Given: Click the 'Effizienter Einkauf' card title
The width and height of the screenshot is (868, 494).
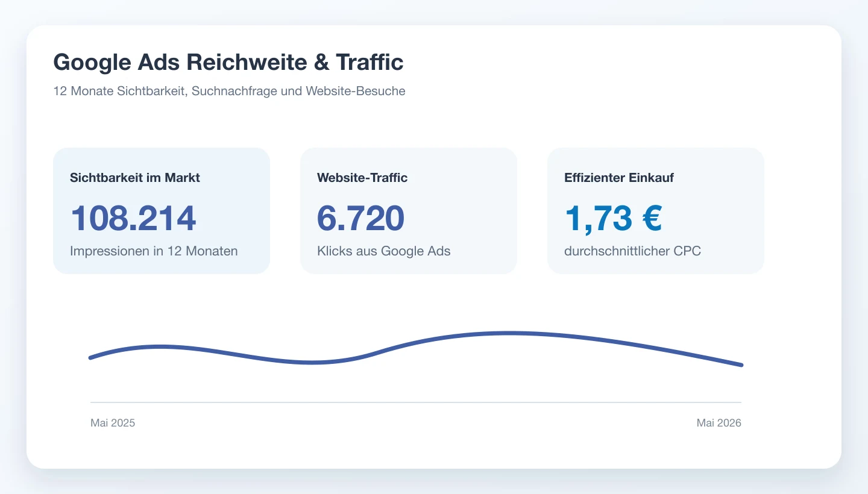Looking at the screenshot, I should pos(619,178).
